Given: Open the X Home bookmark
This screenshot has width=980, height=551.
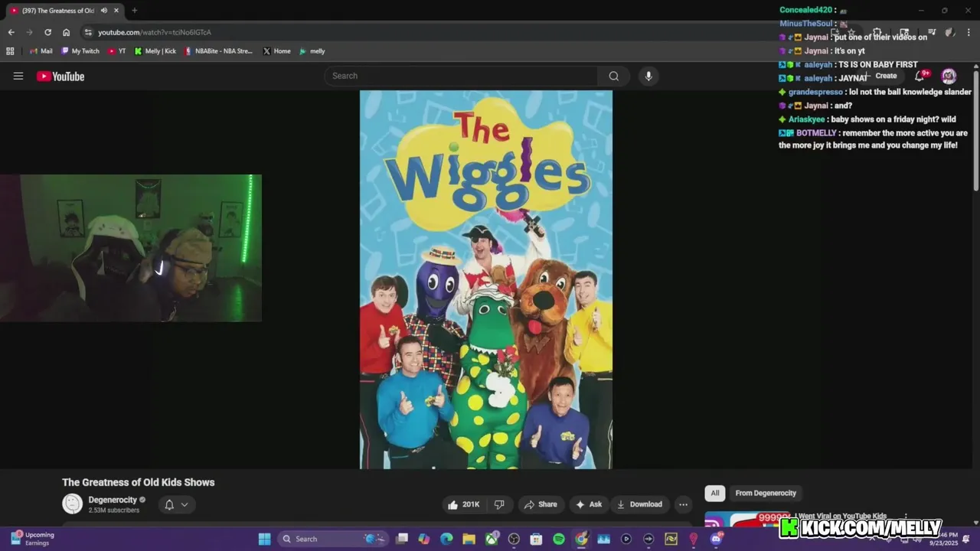Looking at the screenshot, I should coord(277,51).
